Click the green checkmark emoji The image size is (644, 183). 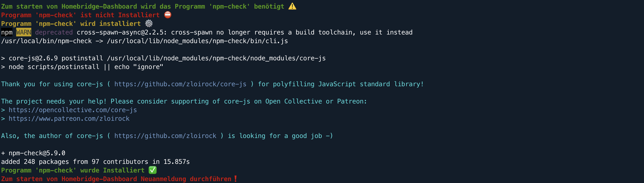coord(153,170)
